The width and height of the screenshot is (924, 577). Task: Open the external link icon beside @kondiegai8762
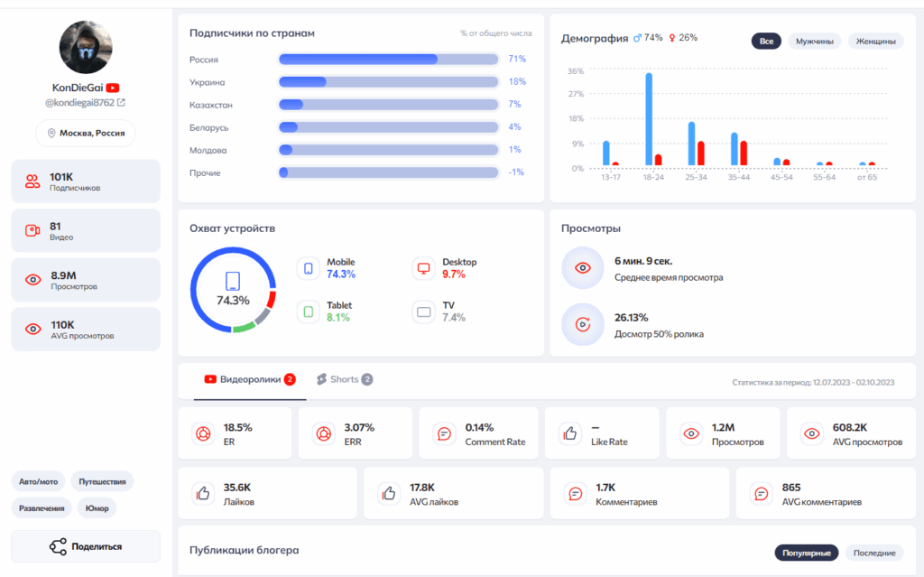[x=121, y=103]
